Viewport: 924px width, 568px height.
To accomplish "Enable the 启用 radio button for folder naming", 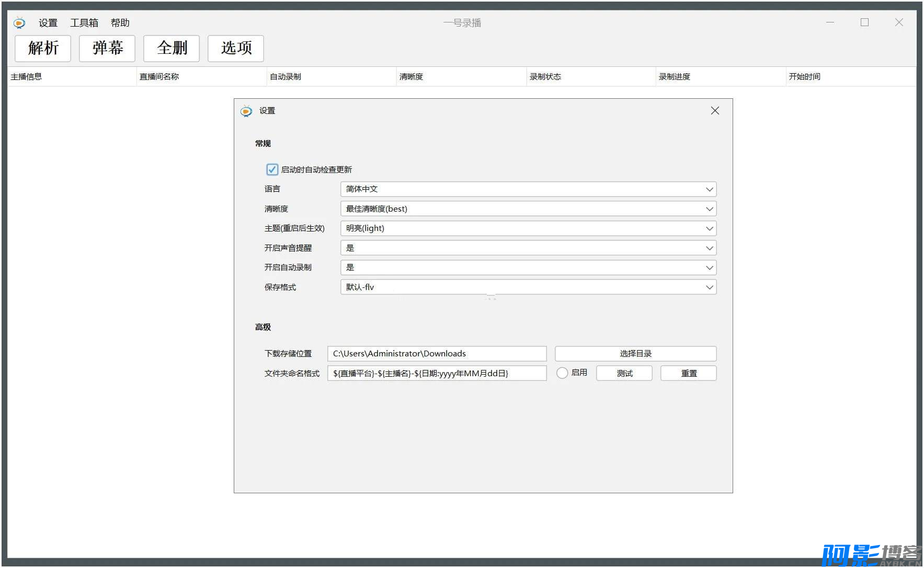I will click(562, 373).
